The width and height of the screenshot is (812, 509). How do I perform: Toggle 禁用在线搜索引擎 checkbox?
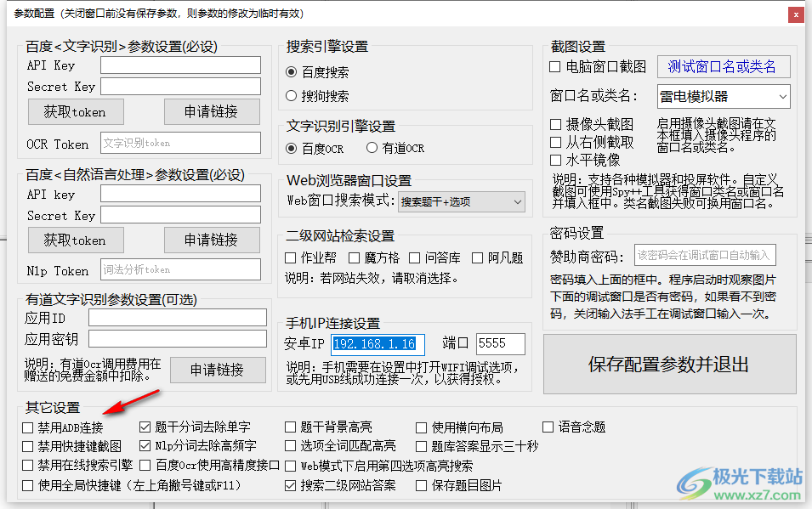click(x=28, y=466)
